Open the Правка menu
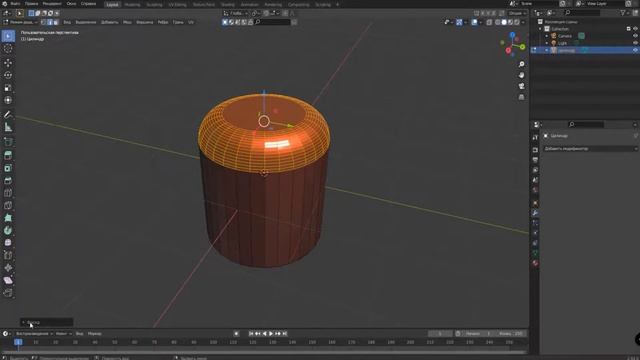Screen dimensions: 640x360 coord(31,4)
